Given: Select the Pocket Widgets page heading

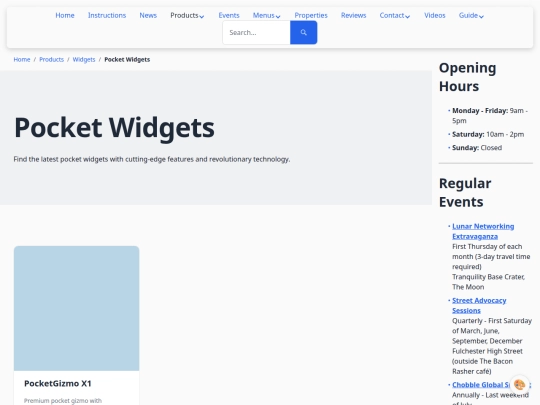Looking at the screenshot, I should click(x=114, y=128).
